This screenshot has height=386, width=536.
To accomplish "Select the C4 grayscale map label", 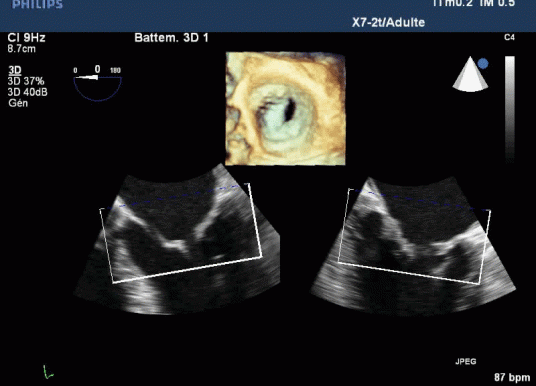I will [509, 37].
